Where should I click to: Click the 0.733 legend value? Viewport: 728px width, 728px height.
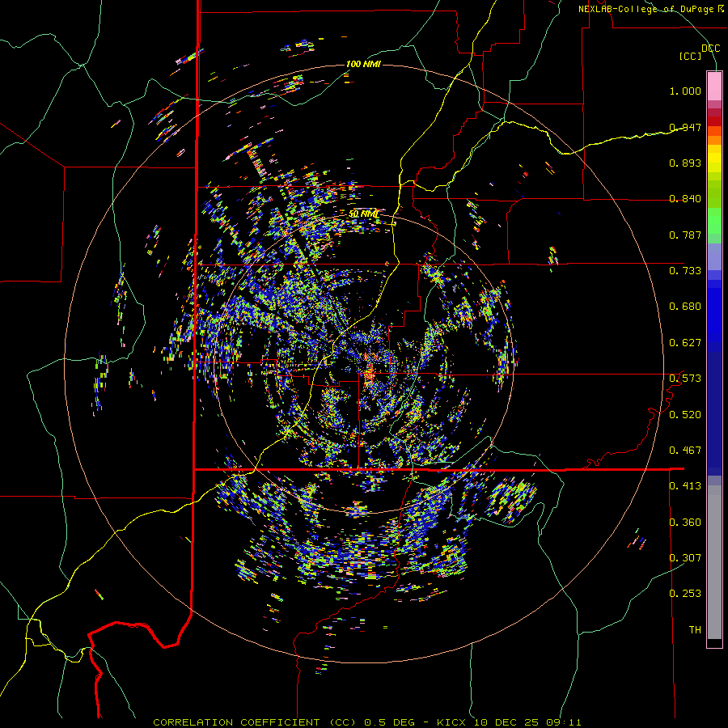tap(685, 270)
